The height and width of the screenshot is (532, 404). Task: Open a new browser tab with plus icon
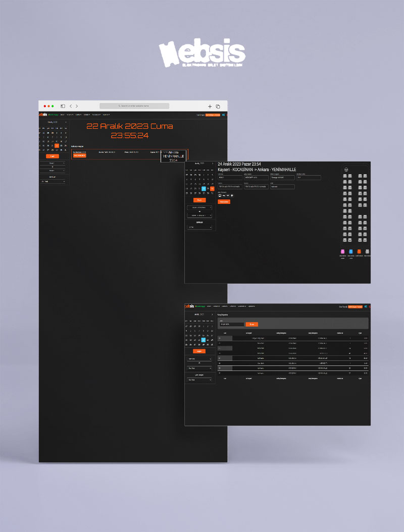[x=210, y=107]
